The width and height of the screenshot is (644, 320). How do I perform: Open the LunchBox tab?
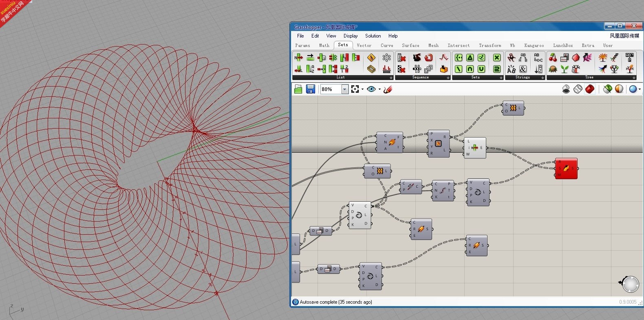pyautogui.click(x=563, y=45)
